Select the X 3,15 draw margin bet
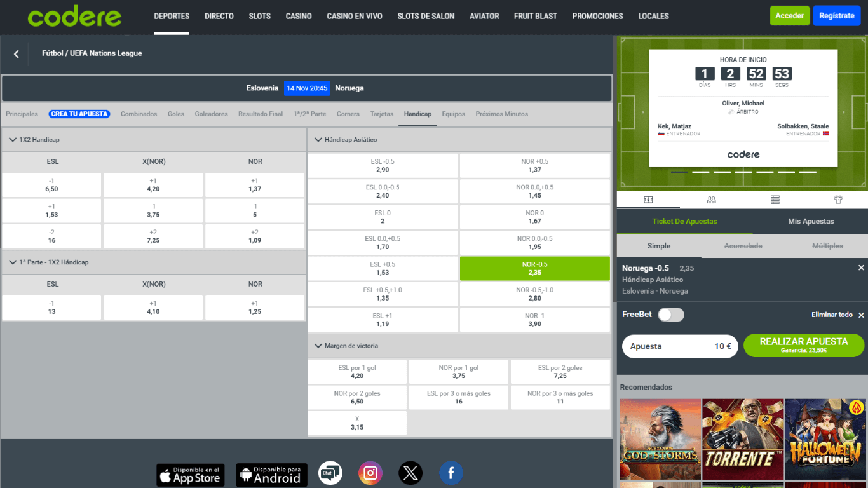Viewport: 868px width, 488px height. (357, 423)
